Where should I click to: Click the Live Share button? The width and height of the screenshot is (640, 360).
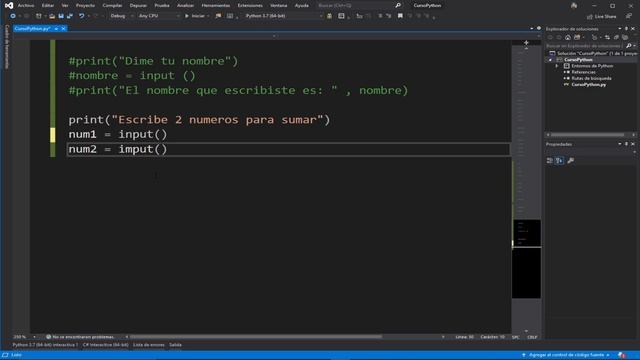(x=602, y=16)
